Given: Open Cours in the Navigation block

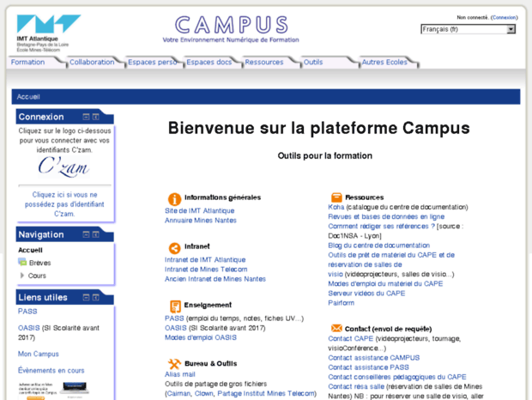Looking at the screenshot, I should [37, 276].
